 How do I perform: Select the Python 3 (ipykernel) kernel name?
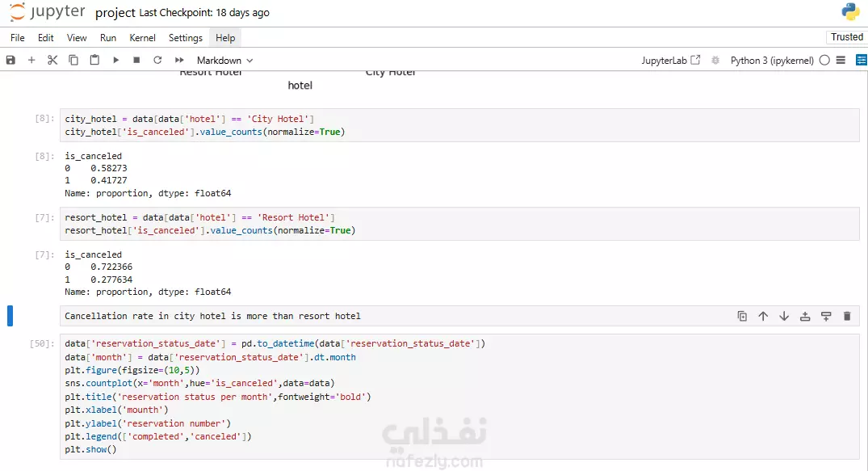pos(772,61)
